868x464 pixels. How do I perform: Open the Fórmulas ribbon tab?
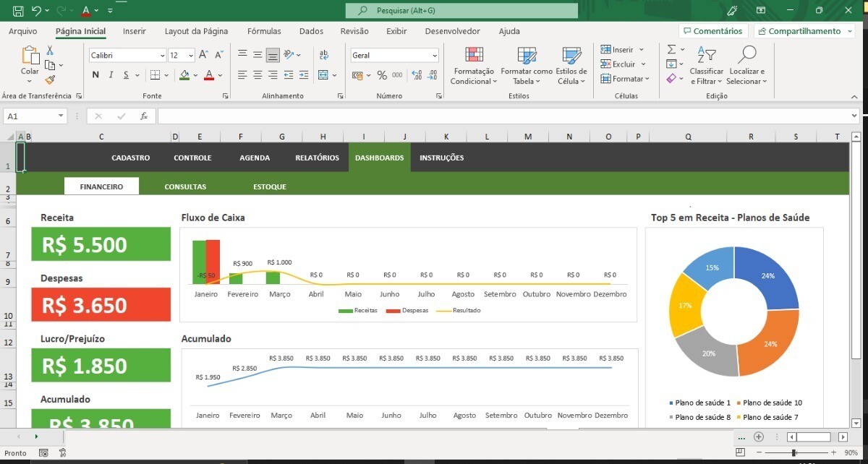[264, 31]
